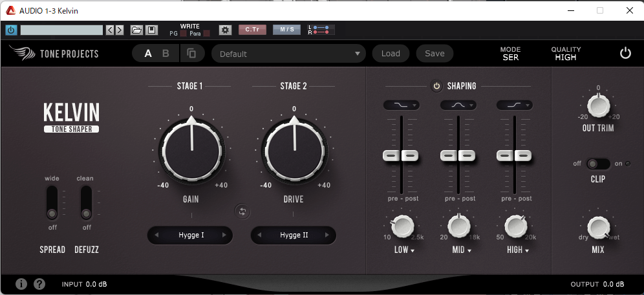
Task: Change QUALITY HIGH setting
Action: pyautogui.click(x=566, y=54)
